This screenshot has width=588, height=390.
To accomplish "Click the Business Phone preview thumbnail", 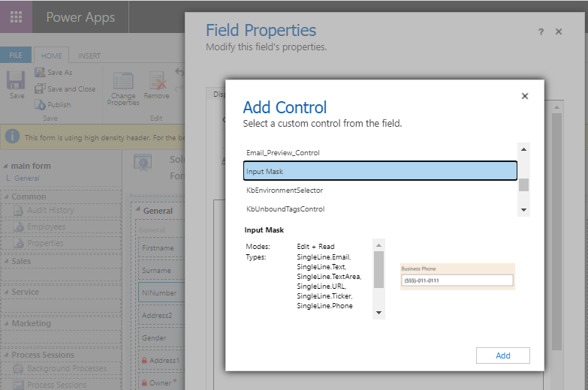I will pos(457,277).
